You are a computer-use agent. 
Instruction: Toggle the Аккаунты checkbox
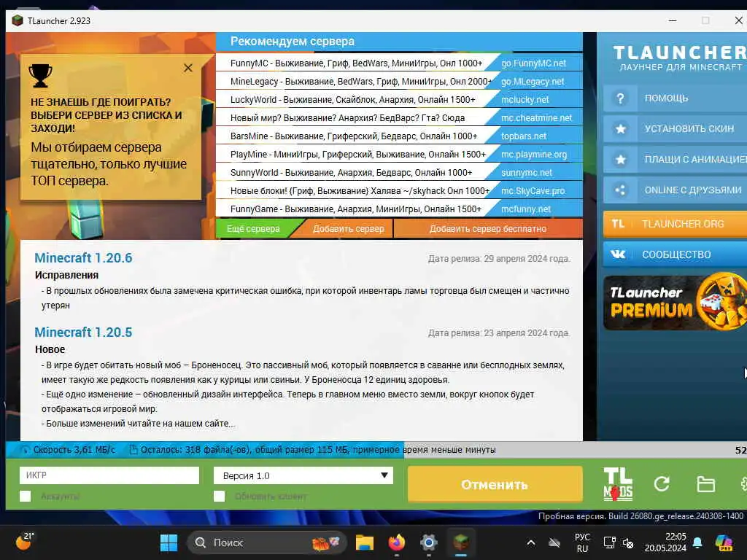26,496
